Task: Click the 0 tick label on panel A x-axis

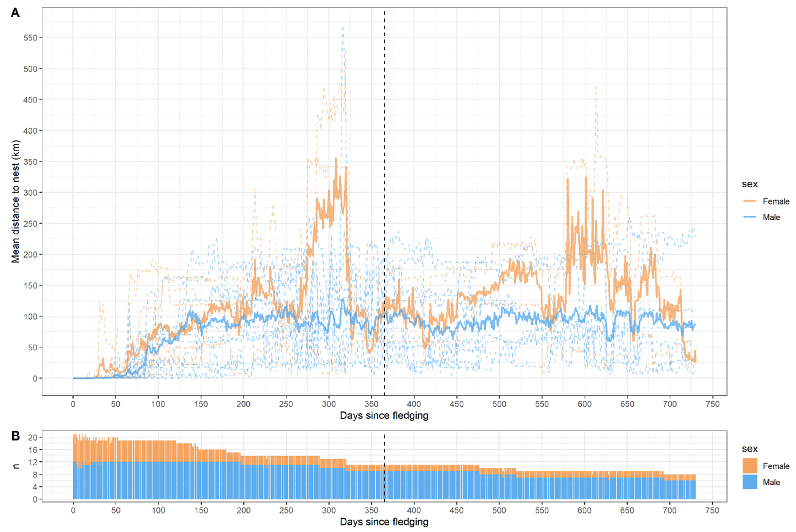Action: coord(73,404)
